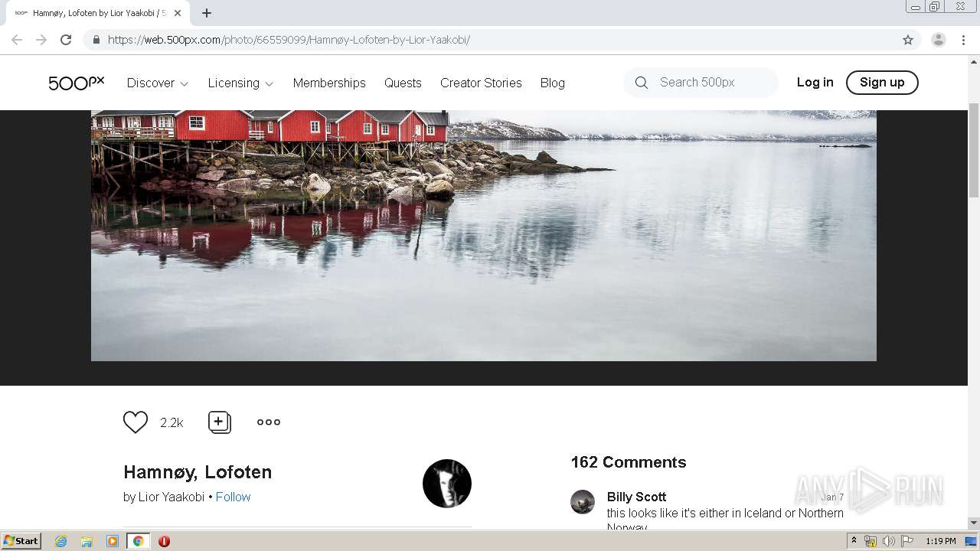Open network tray icon

tap(871, 541)
